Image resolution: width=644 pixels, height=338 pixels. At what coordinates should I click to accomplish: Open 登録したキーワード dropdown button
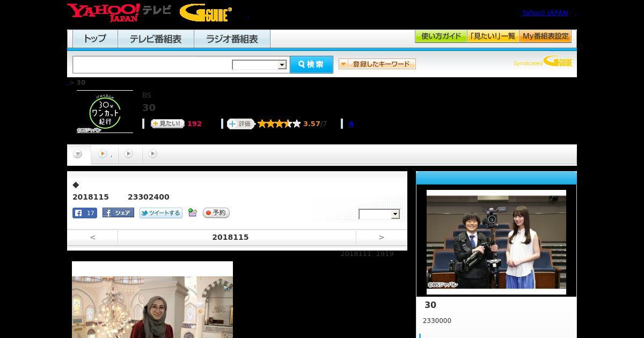tap(377, 64)
